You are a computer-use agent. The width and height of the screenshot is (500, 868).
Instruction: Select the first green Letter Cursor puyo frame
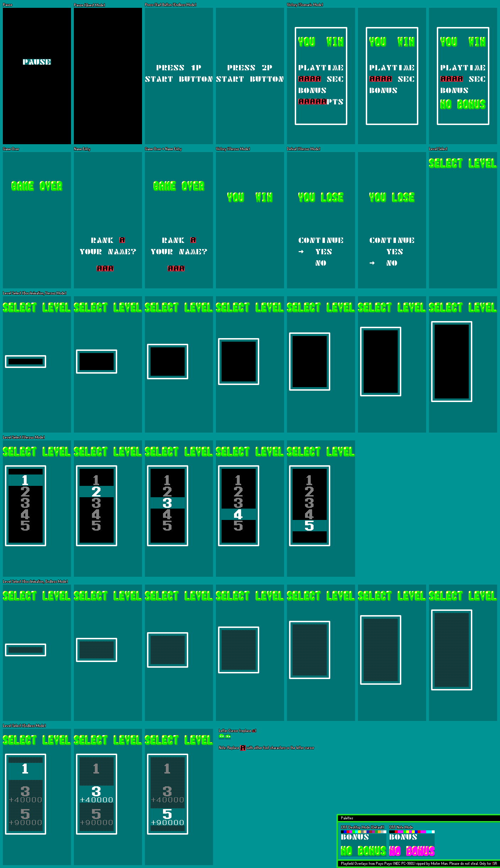[222, 736]
